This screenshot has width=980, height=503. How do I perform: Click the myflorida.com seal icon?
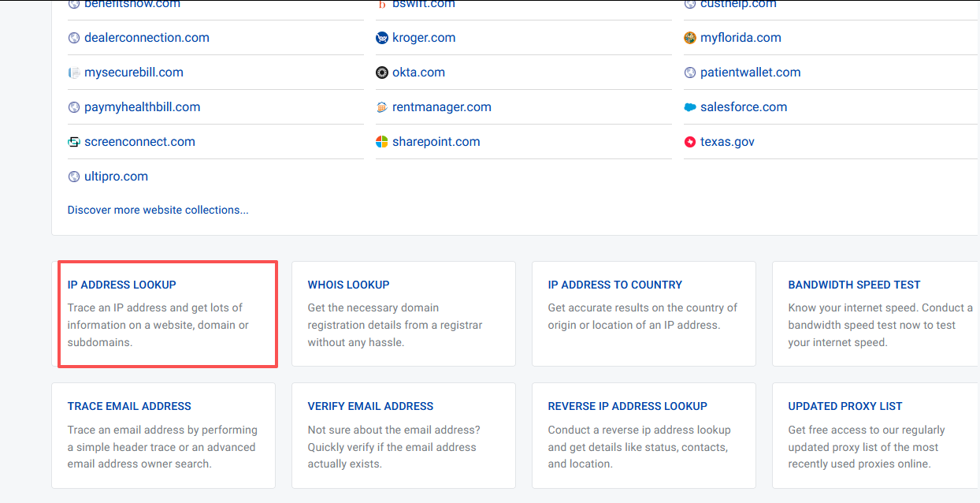690,38
